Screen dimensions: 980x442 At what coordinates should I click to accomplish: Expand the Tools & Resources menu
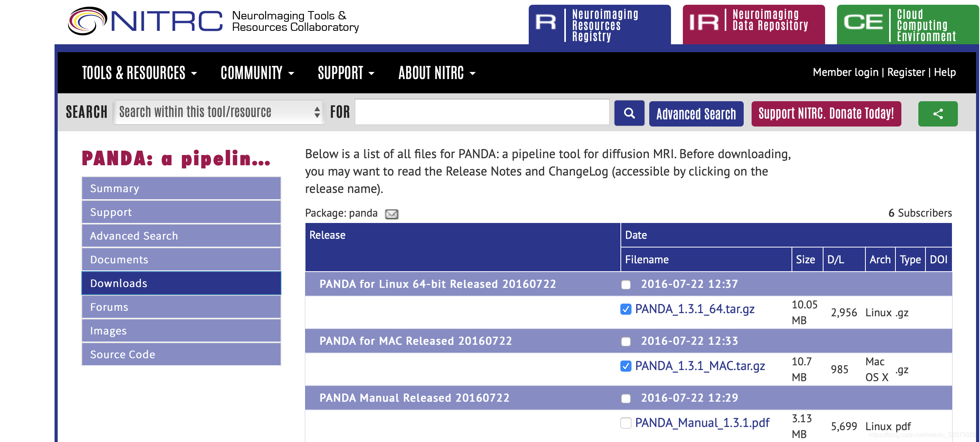pos(139,73)
